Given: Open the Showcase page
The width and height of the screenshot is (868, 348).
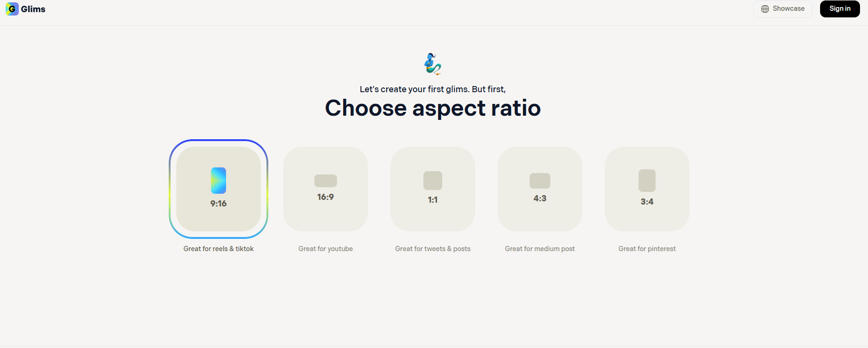Looking at the screenshot, I should click(x=788, y=9).
